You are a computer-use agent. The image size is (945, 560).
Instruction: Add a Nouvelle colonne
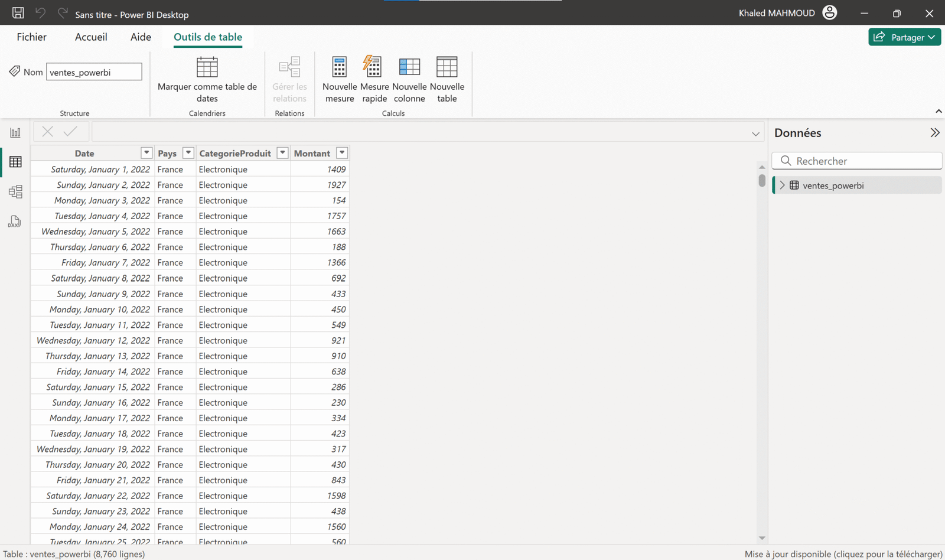(x=409, y=79)
